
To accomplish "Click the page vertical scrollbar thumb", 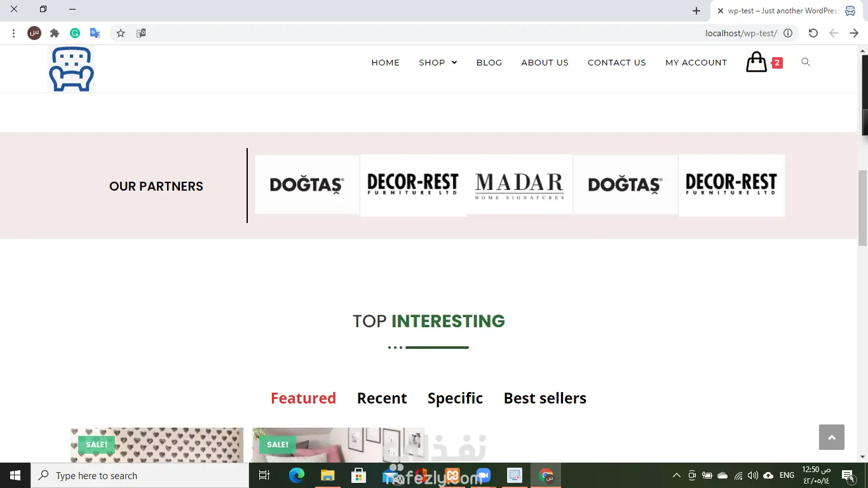I will pos(862,208).
